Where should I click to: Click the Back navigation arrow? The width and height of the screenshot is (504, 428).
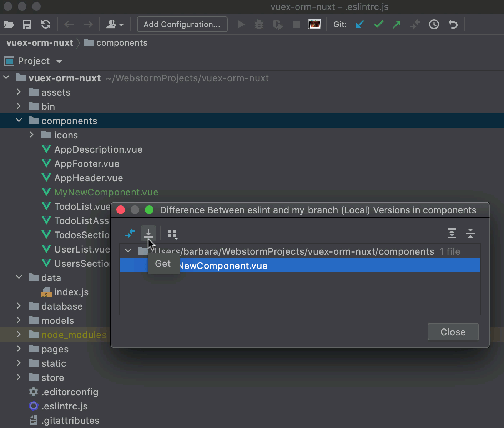[x=69, y=24]
